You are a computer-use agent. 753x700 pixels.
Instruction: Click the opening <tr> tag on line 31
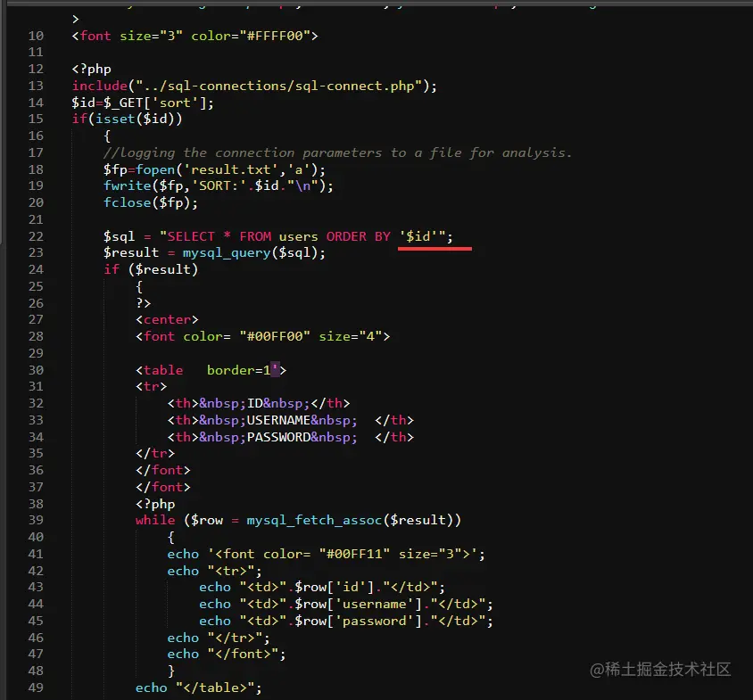point(151,387)
